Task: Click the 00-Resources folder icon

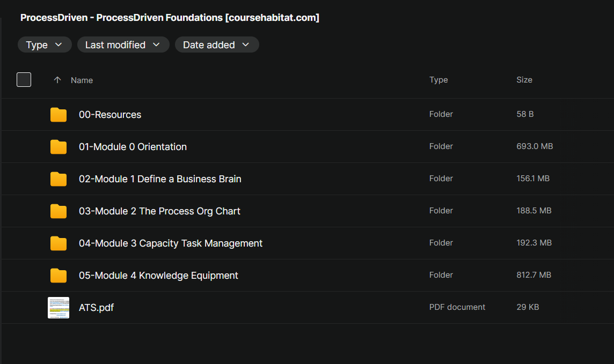Action: click(x=59, y=115)
